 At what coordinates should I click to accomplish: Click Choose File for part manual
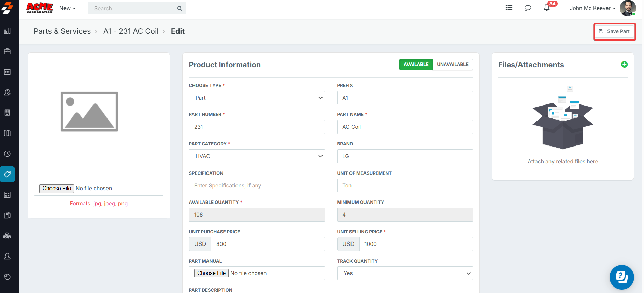[x=211, y=273]
